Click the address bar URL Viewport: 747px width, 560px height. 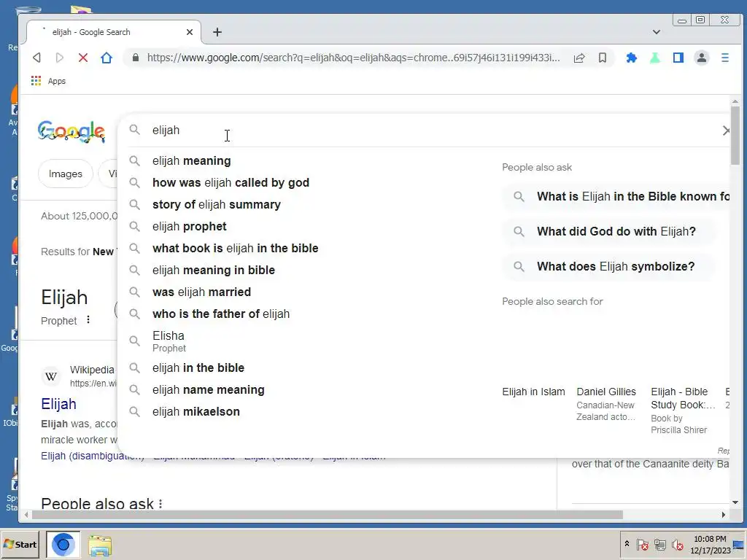click(354, 58)
